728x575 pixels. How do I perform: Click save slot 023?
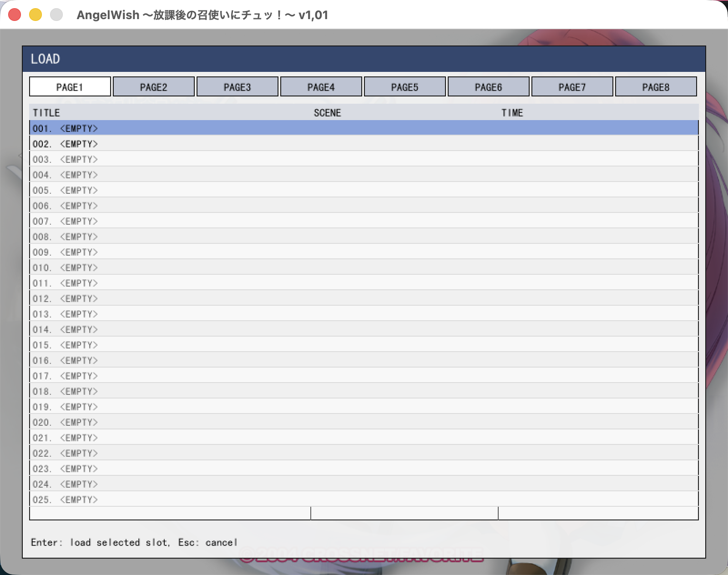point(364,468)
